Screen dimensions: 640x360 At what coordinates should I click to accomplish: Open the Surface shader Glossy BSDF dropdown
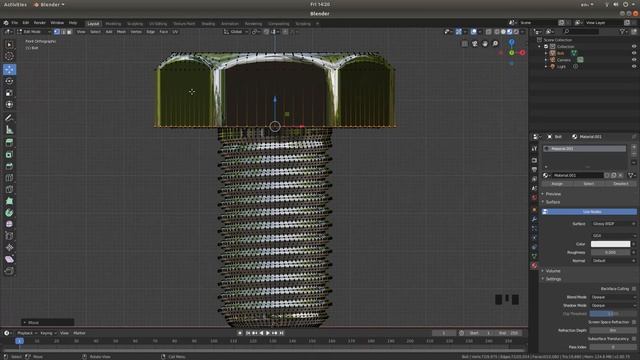(x=613, y=224)
